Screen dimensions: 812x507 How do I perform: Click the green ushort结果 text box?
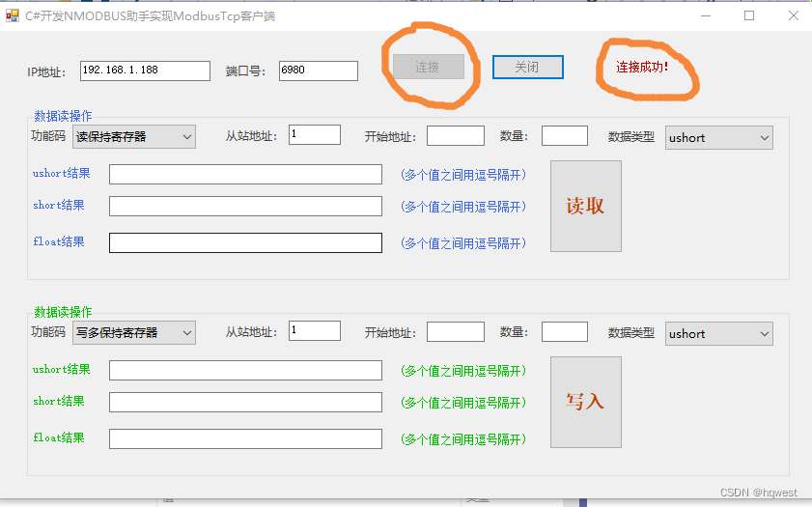pos(245,371)
